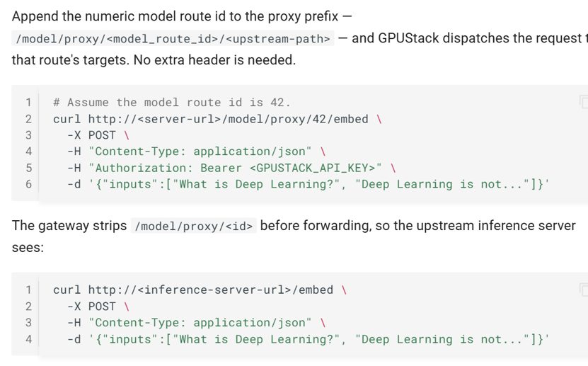Click the comment 'Assume the model route id is 42'
Screen dimensions: 588x366
pyautogui.click(x=172, y=103)
